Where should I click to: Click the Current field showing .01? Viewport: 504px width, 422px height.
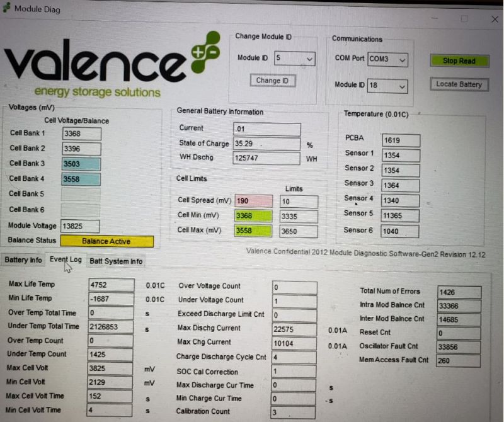coord(267,129)
